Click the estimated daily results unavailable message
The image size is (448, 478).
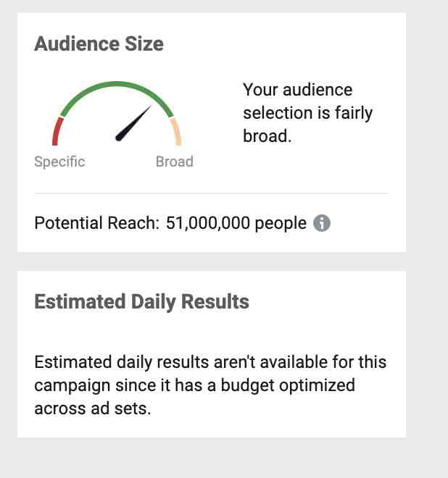(210, 385)
